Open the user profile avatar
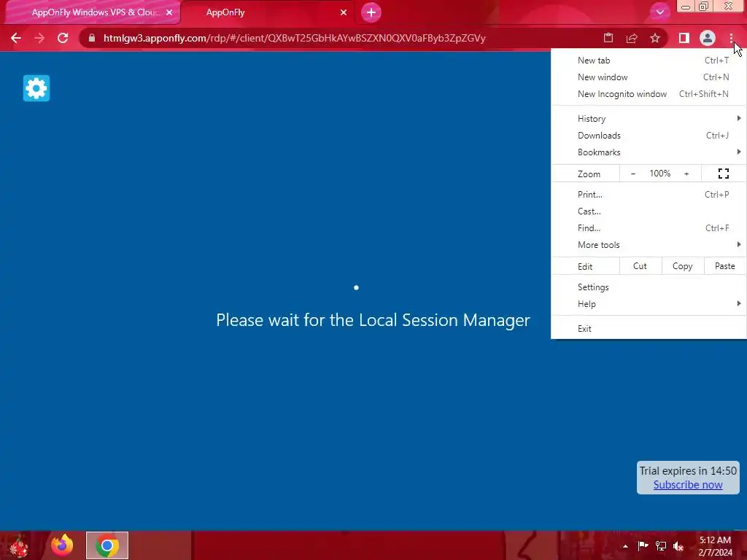Image resolution: width=747 pixels, height=560 pixels. pos(708,38)
